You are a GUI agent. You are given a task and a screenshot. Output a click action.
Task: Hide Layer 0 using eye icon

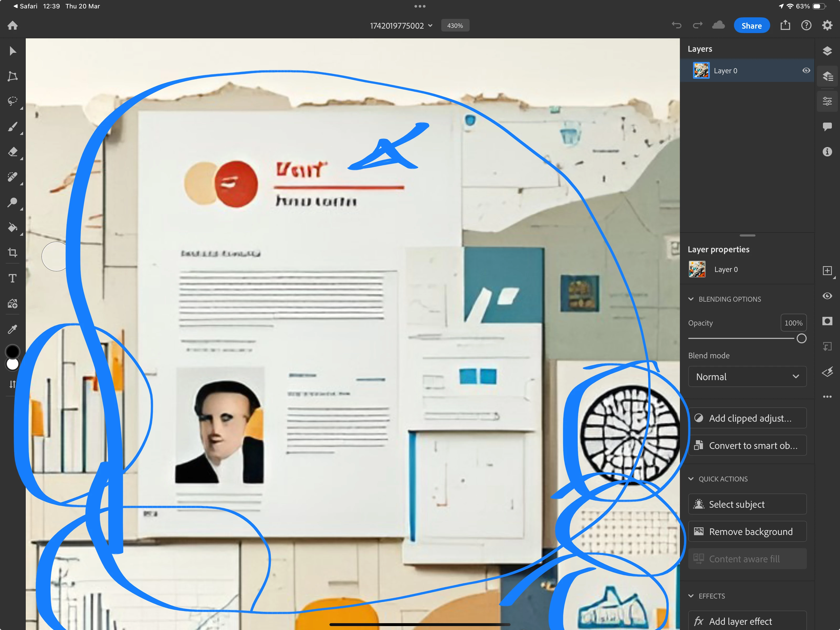click(x=806, y=71)
